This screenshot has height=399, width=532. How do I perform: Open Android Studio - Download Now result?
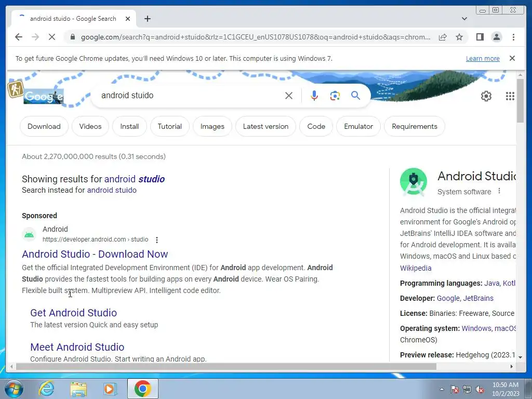click(x=95, y=254)
